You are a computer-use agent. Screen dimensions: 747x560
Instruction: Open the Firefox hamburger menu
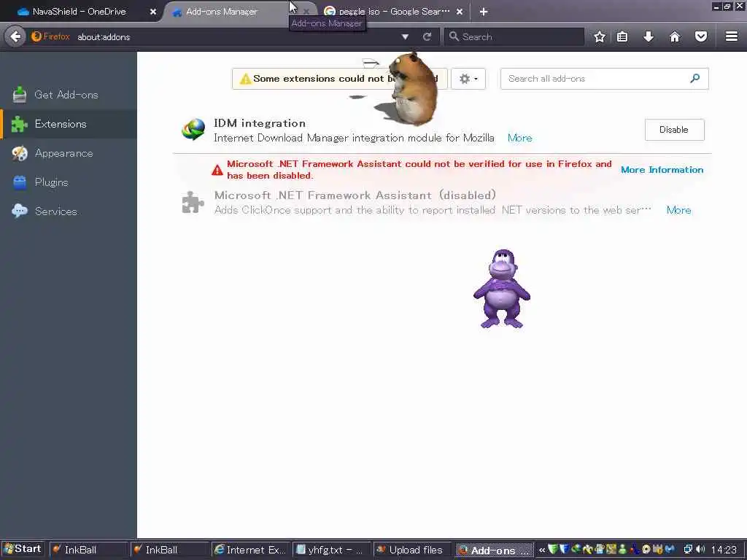point(732,36)
